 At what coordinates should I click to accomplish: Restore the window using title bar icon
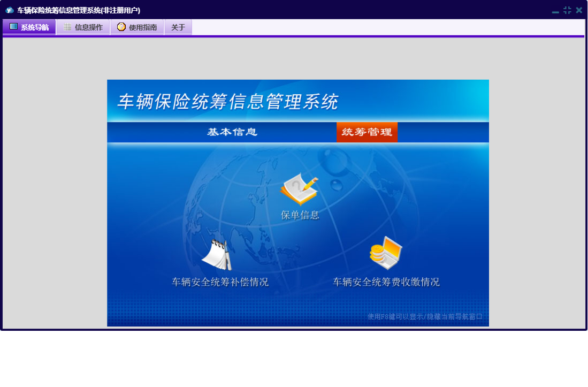coord(567,10)
